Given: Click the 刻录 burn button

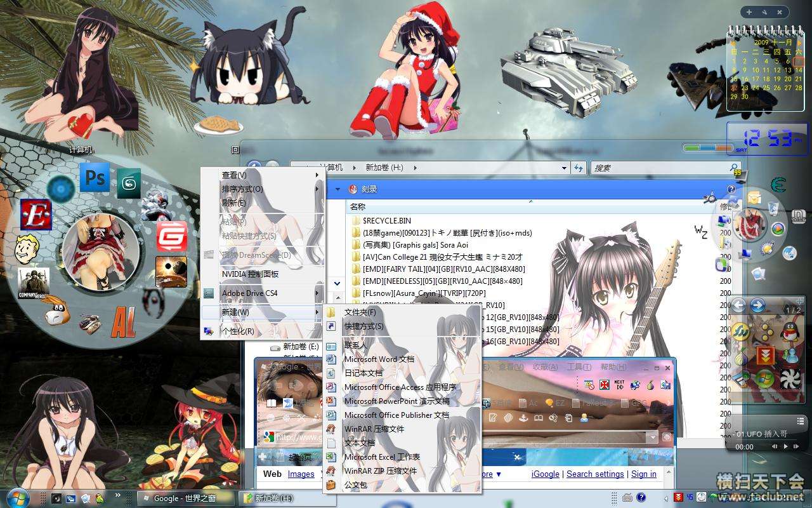Looking at the screenshot, I should [x=363, y=189].
